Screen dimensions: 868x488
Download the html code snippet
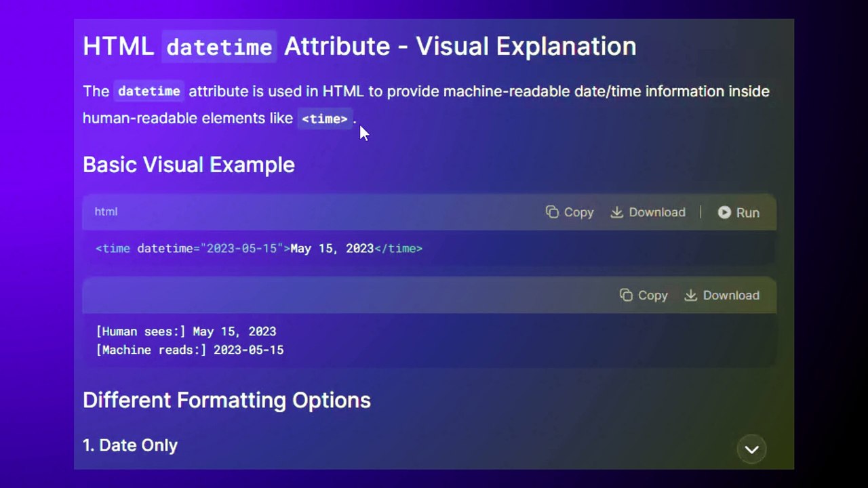(x=648, y=212)
